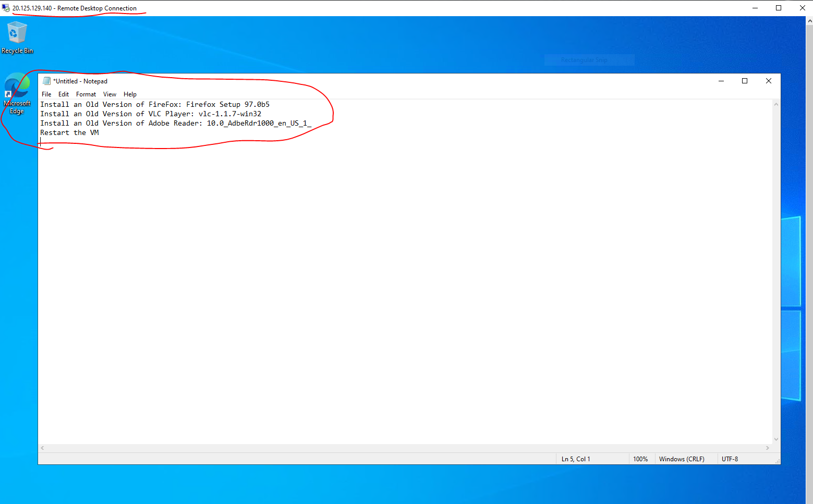The width and height of the screenshot is (813, 504).
Task: Click Notepad vertical scrollbar down arrow
Action: 776,439
